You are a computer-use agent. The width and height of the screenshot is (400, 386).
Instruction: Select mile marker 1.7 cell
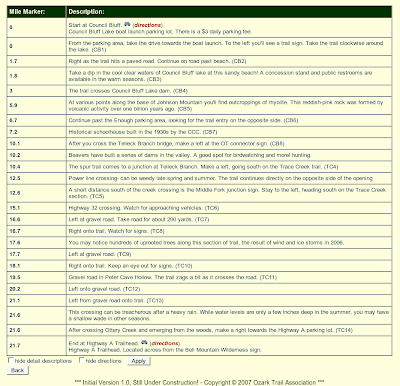(36, 61)
